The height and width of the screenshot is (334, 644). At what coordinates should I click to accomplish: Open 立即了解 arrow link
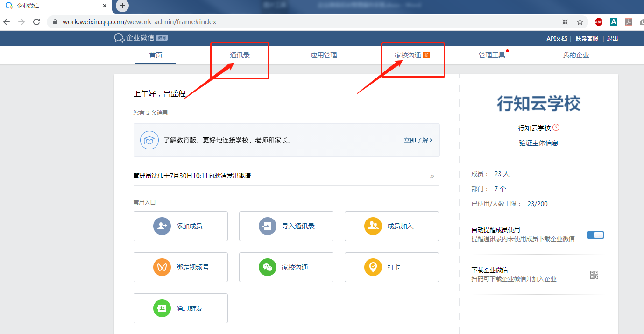coord(418,140)
